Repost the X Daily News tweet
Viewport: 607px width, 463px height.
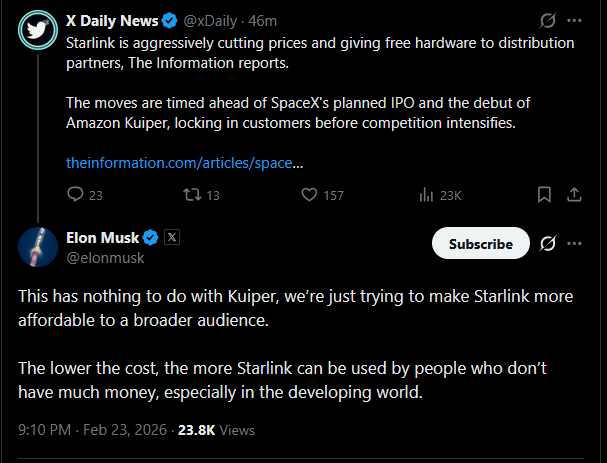point(188,195)
